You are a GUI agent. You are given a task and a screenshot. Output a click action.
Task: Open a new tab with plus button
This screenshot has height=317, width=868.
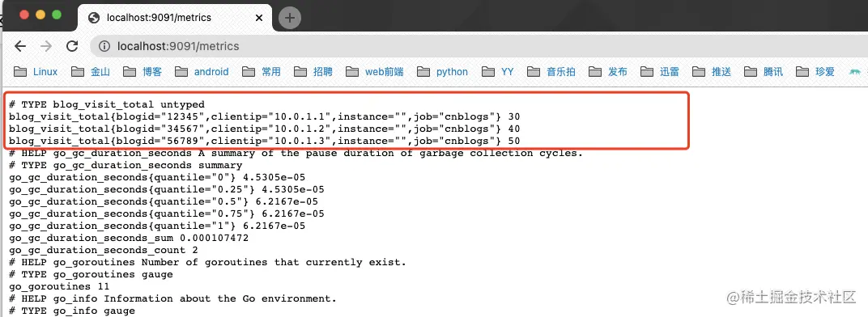click(x=290, y=18)
